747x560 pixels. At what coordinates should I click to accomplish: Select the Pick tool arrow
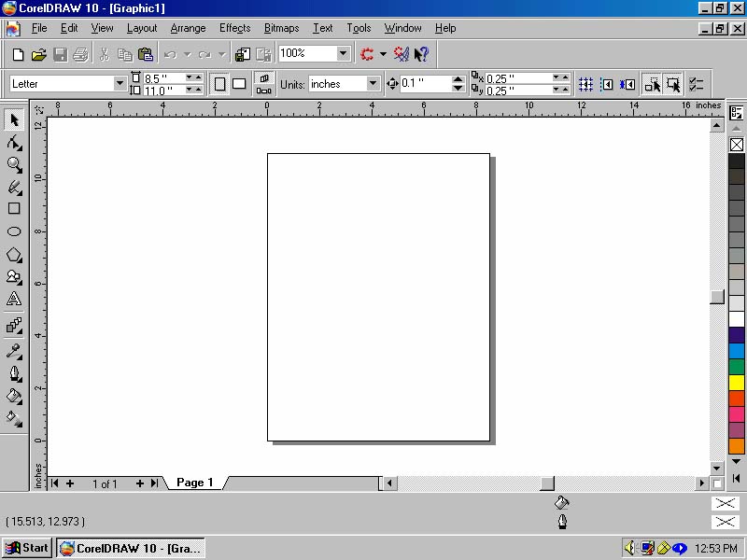pyautogui.click(x=14, y=119)
